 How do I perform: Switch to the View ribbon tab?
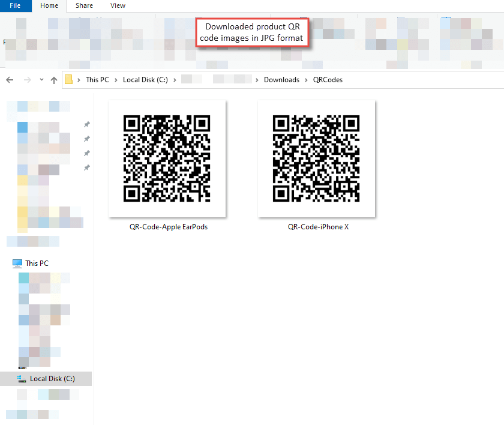(x=118, y=6)
